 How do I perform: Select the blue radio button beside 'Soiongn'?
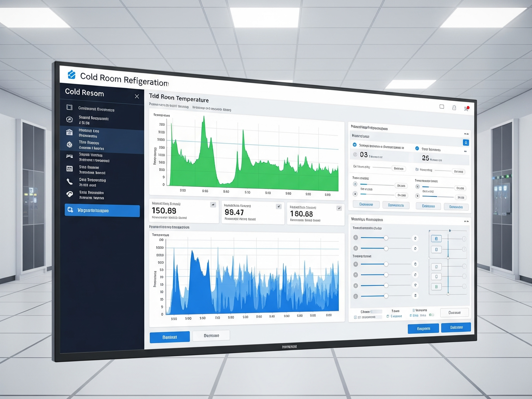pyautogui.click(x=355, y=145)
